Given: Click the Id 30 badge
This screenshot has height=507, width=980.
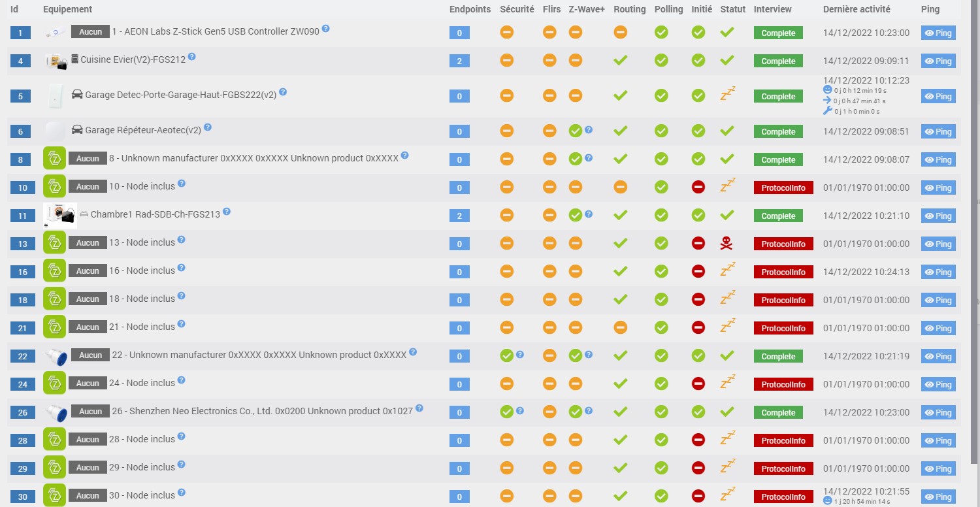Looking at the screenshot, I should (23, 497).
